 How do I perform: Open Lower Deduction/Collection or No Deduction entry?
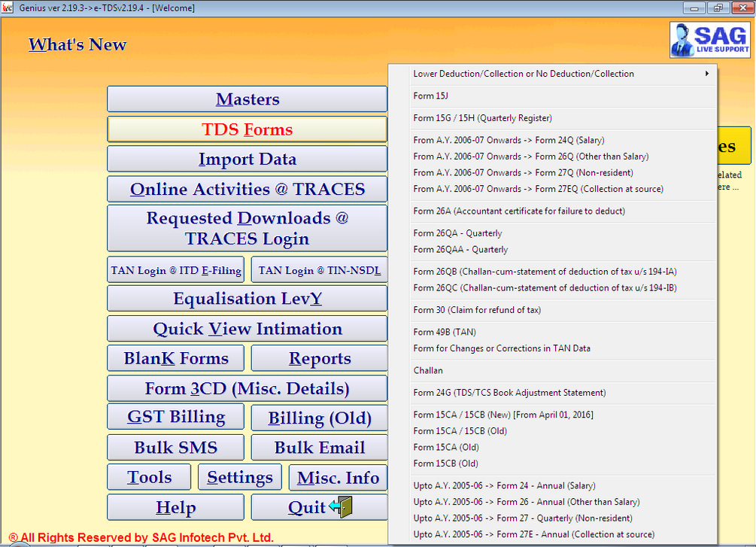[553, 73]
